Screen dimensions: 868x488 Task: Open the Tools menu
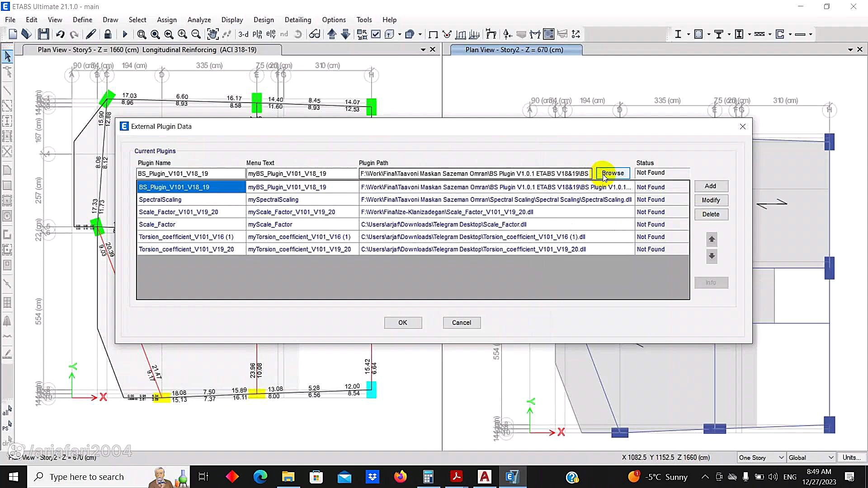(364, 20)
